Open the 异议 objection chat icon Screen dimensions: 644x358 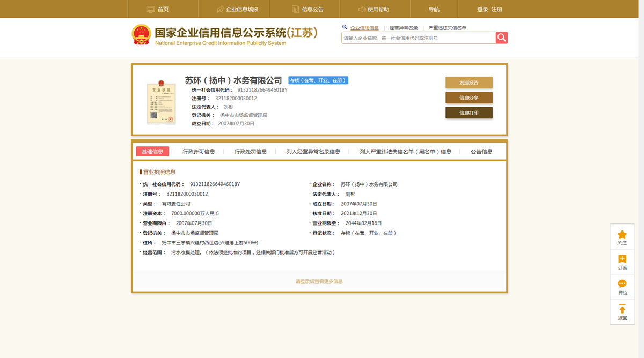pyautogui.click(x=622, y=284)
